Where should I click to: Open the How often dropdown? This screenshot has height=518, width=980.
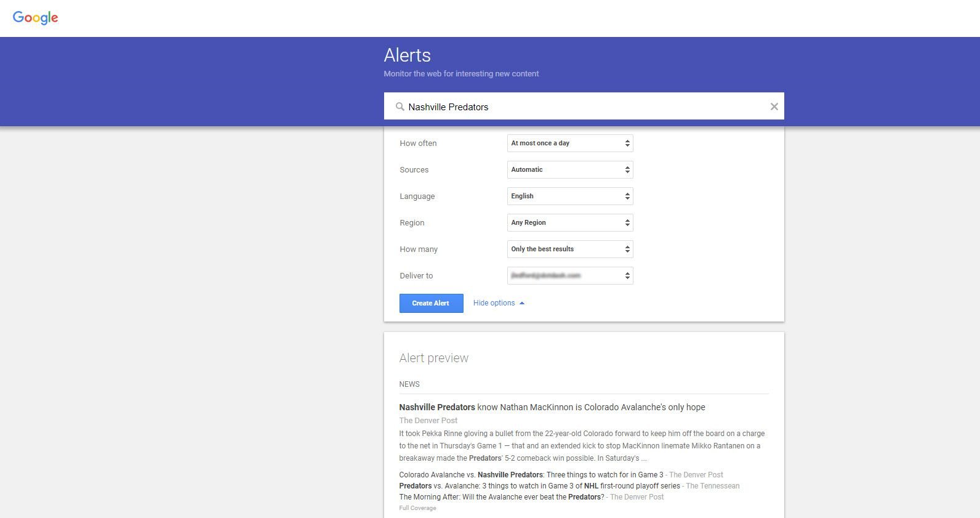pos(570,144)
